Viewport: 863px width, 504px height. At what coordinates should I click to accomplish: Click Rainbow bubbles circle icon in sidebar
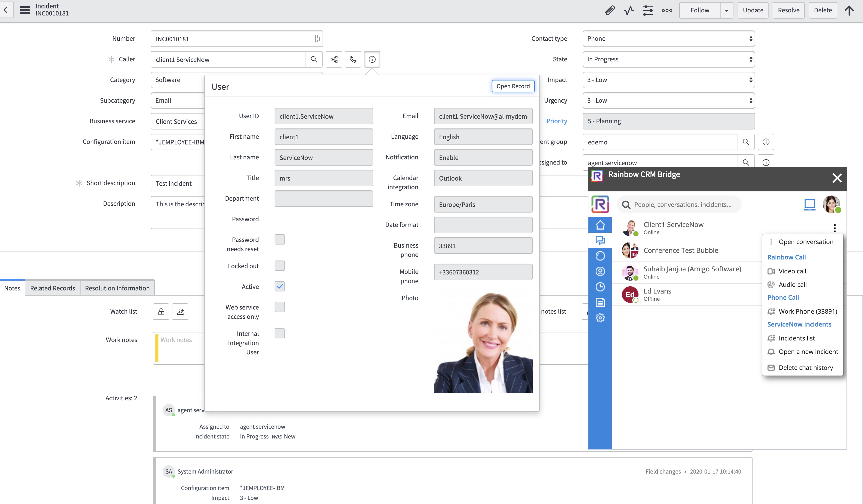600,256
